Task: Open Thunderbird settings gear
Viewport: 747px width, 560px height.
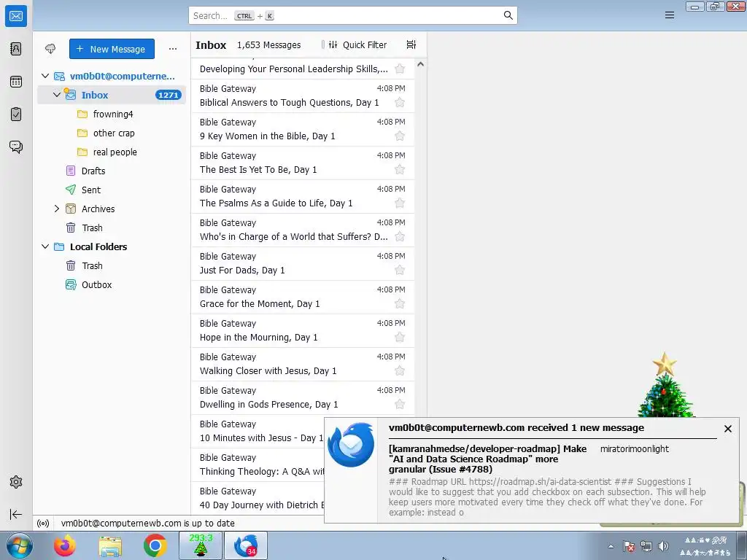Action: coord(16,482)
